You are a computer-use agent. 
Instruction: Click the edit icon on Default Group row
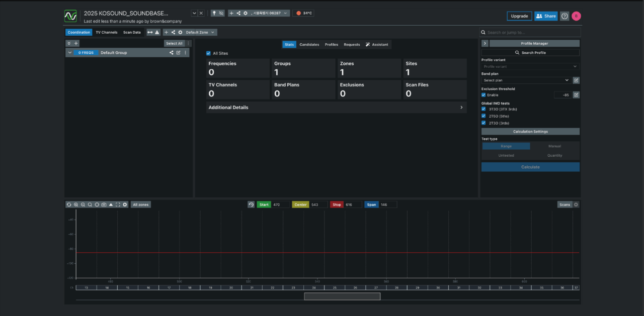click(178, 53)
